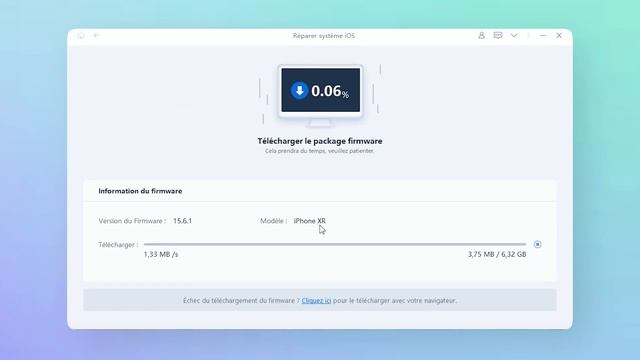Expand the title bar dropdown chevron
This screenshot has height=360, width=640.
click(514, 36)
